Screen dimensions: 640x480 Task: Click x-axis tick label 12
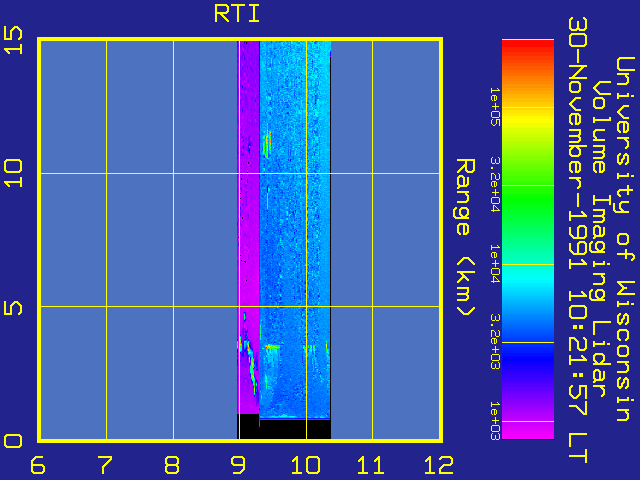(439, 465)
